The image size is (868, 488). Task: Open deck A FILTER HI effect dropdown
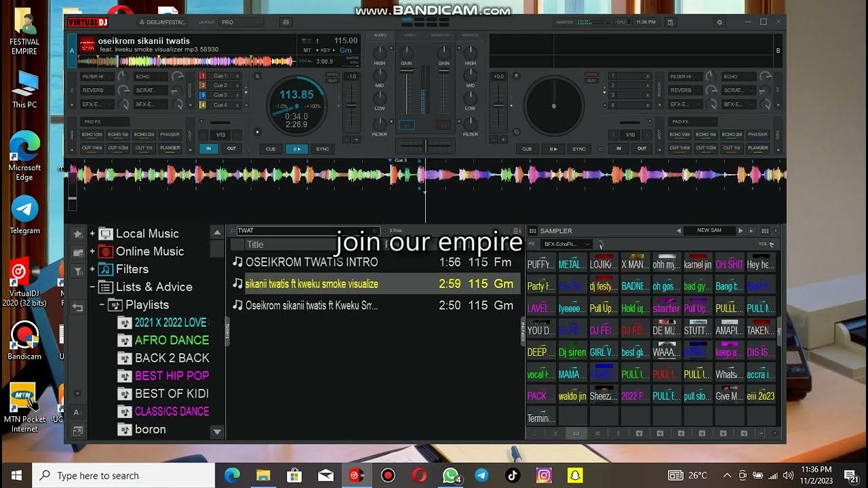[96, 77]
